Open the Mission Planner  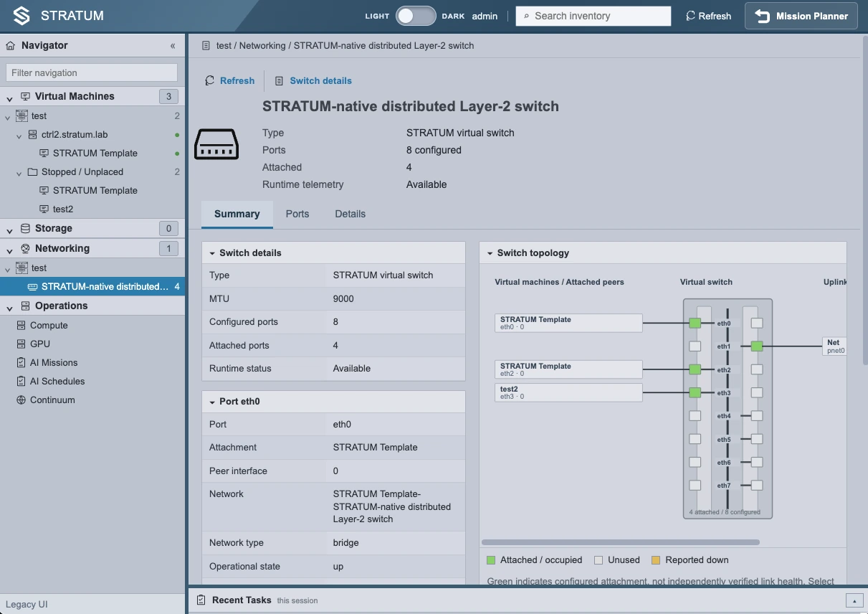coord(801,16)
